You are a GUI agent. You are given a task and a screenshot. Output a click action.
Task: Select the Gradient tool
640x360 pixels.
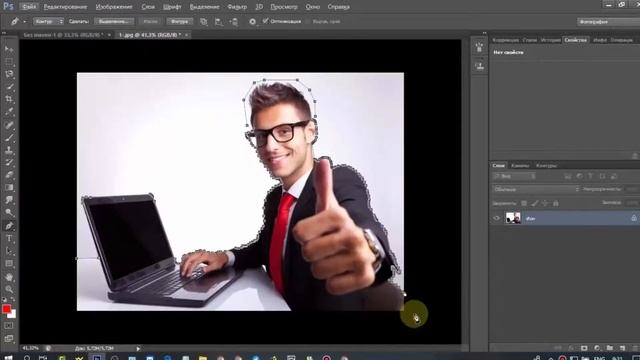coord(9,187)
